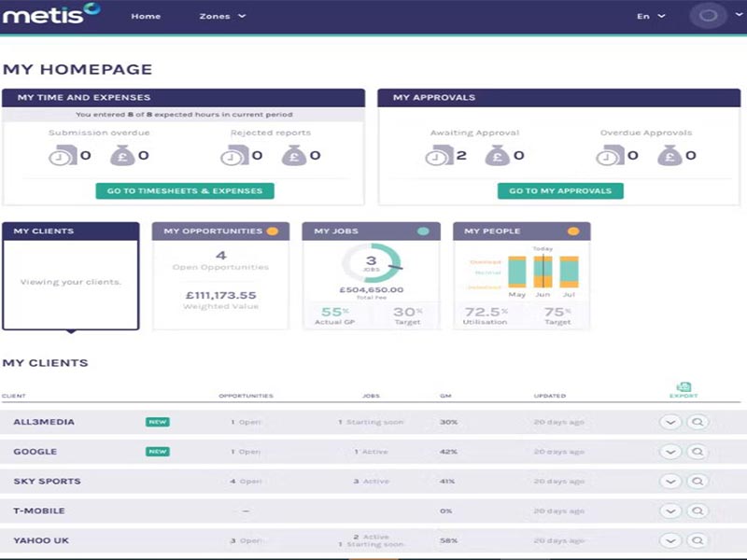Click search icon on ALL3MEDIA row
The image size is (747, 560).
point(698,423)
